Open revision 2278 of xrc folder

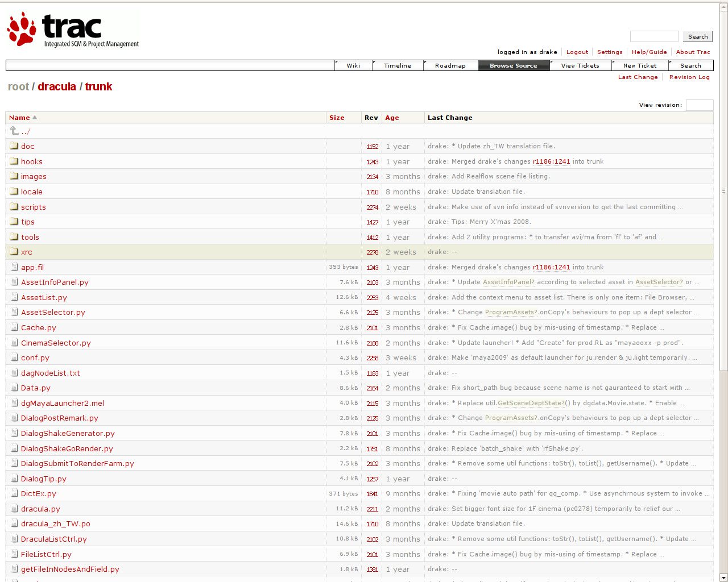pos(373,252)
